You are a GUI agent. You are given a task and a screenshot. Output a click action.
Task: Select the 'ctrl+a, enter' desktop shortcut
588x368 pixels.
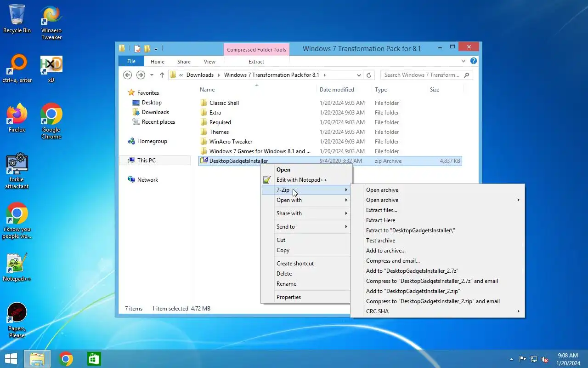[17, 68]
